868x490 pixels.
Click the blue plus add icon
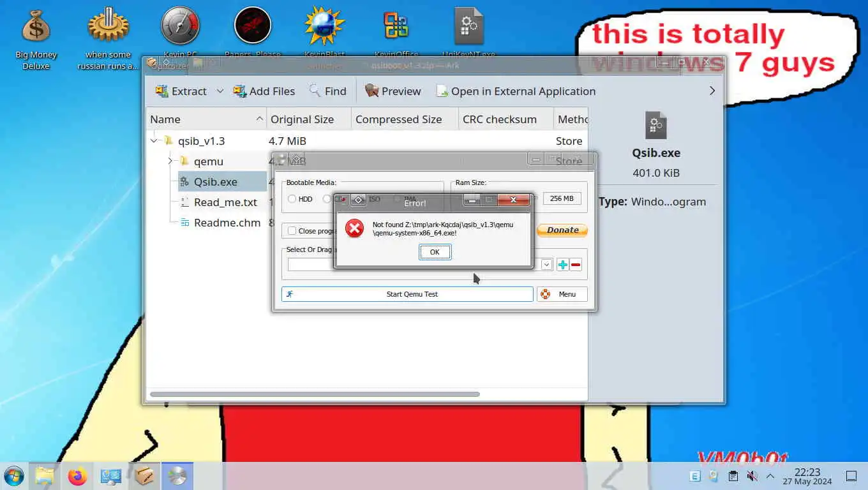[x=562, y=265]
